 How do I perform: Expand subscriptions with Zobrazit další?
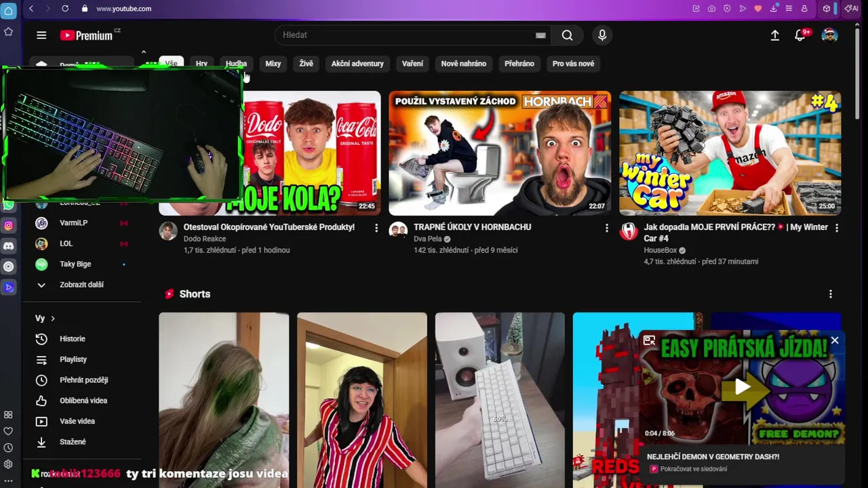pyautogui.click(x=82, y=285)
